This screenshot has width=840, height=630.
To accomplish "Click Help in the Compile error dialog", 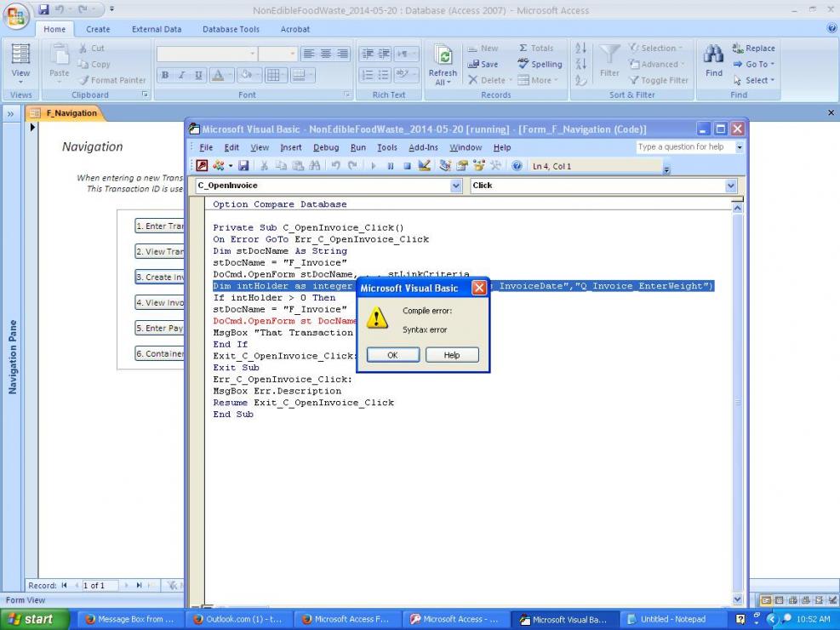I will [x=452, y=355].
